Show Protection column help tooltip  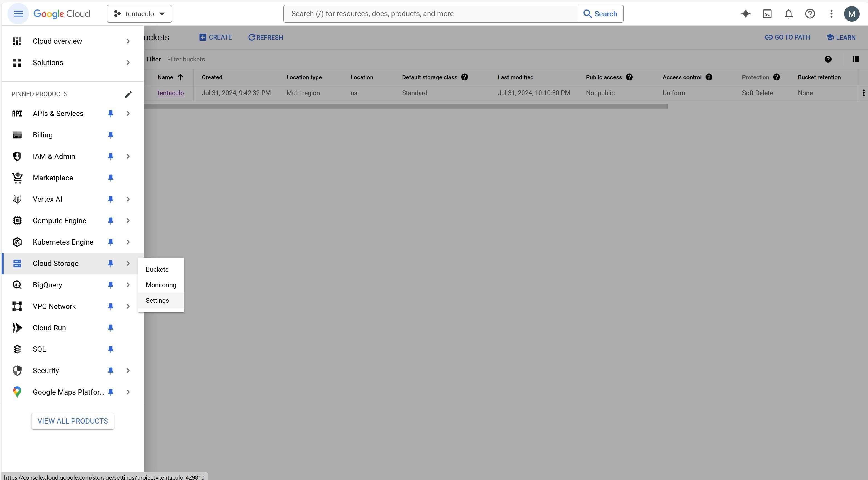776,77
